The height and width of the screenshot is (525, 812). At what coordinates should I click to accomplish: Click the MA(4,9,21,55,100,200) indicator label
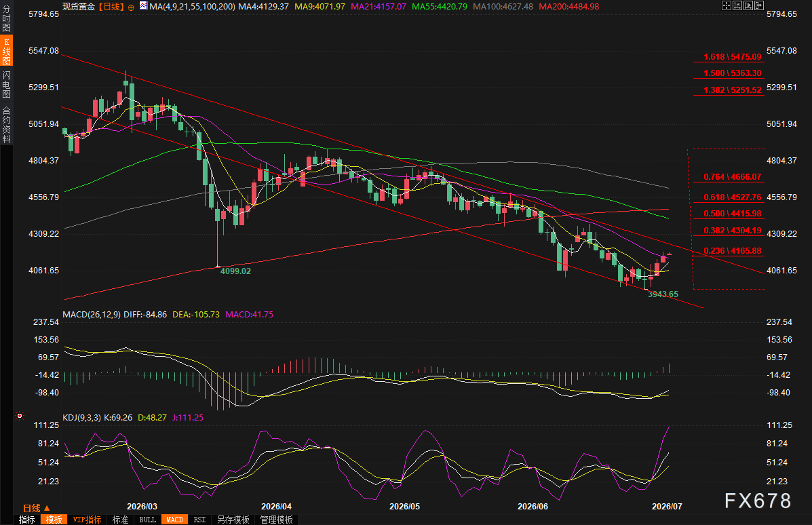click(192, 7)
